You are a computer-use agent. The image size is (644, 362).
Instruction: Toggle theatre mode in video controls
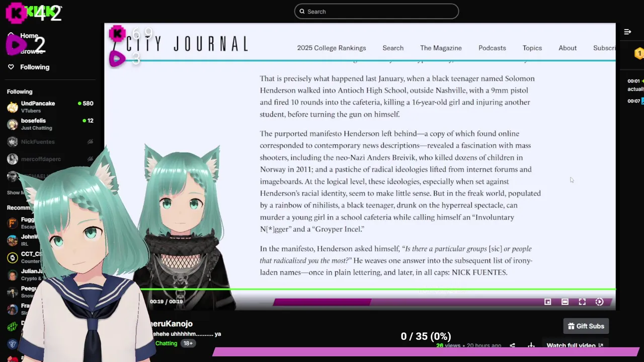coord(565,302)
